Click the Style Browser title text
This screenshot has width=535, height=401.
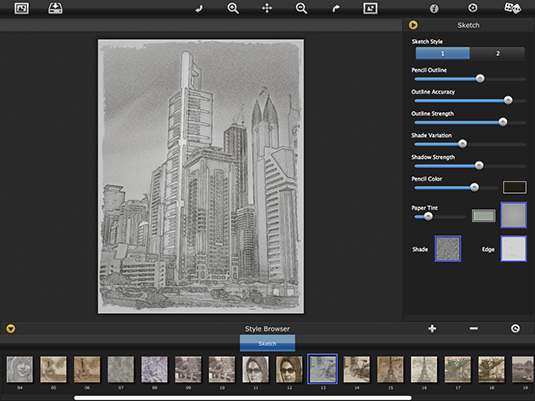pyautogui.click(x=267, y=329)
